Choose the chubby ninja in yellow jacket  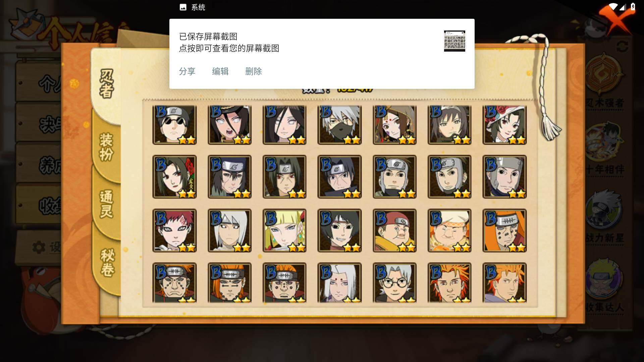394,230
